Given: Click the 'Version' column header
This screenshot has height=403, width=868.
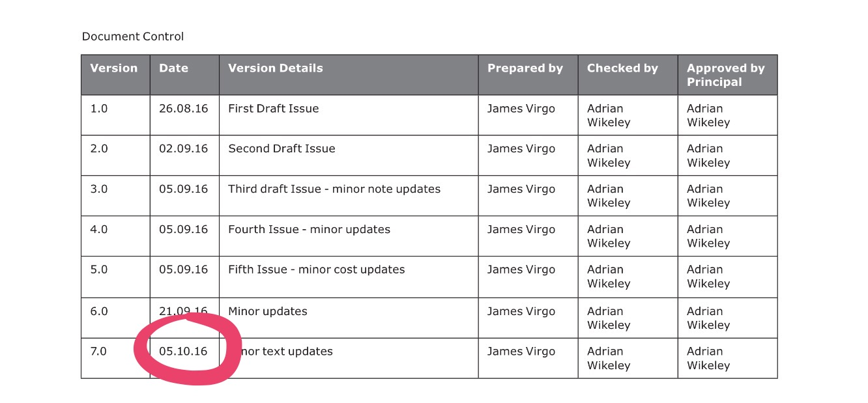Looking at the screenshot, I should pos(114,68).
